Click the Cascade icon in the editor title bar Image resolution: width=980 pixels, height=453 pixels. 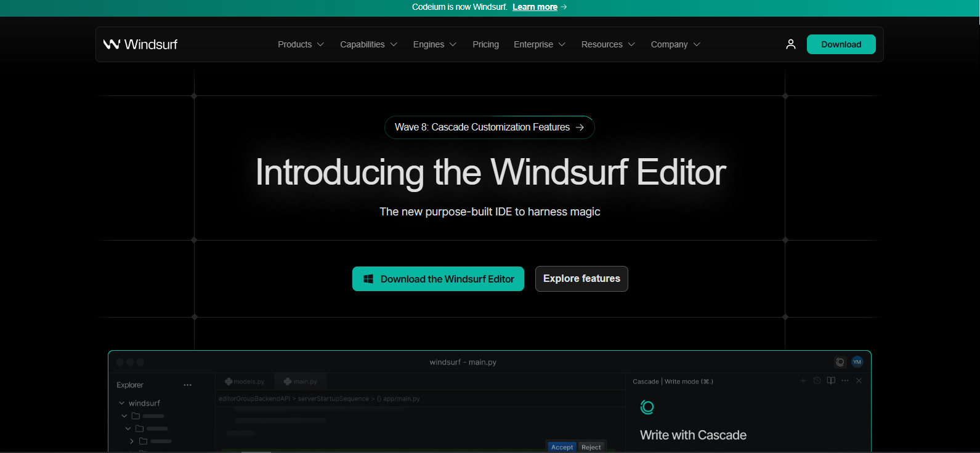[840, 362]
